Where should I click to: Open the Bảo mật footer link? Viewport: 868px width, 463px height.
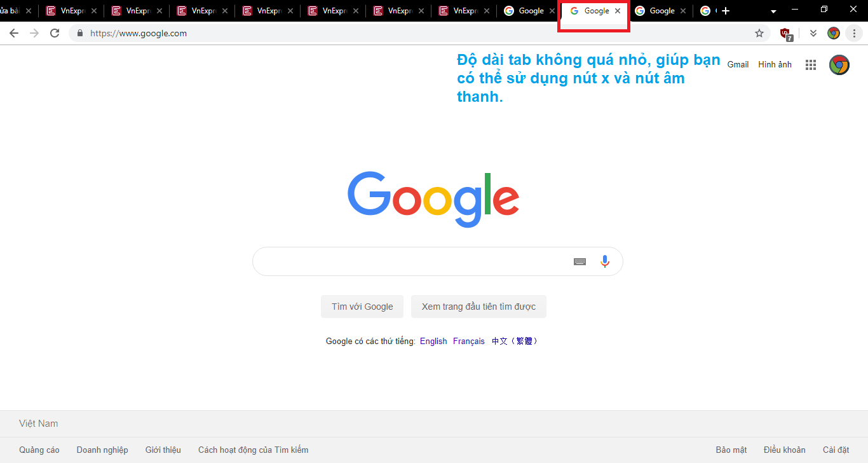pyautogui.click(x=731, y=450)
